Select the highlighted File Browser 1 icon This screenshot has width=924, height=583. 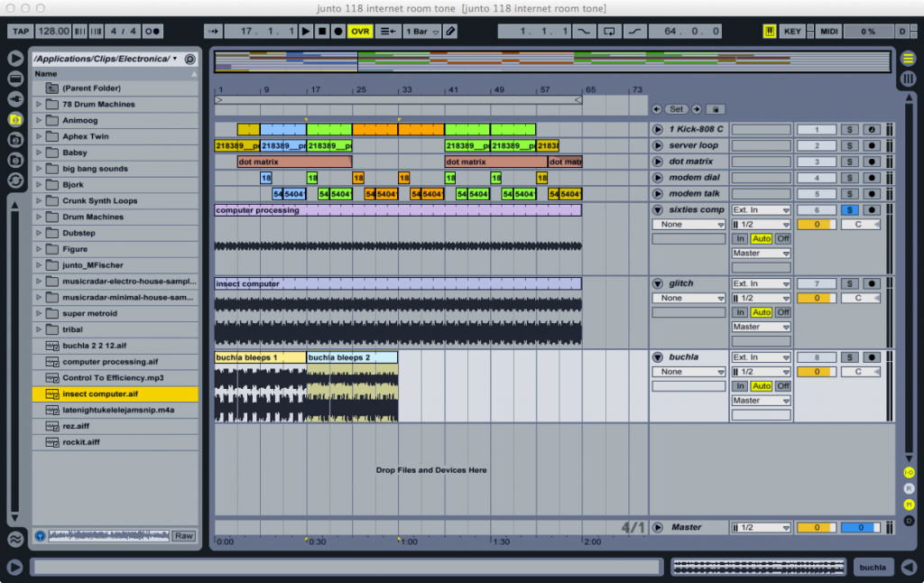click(15, 119)
